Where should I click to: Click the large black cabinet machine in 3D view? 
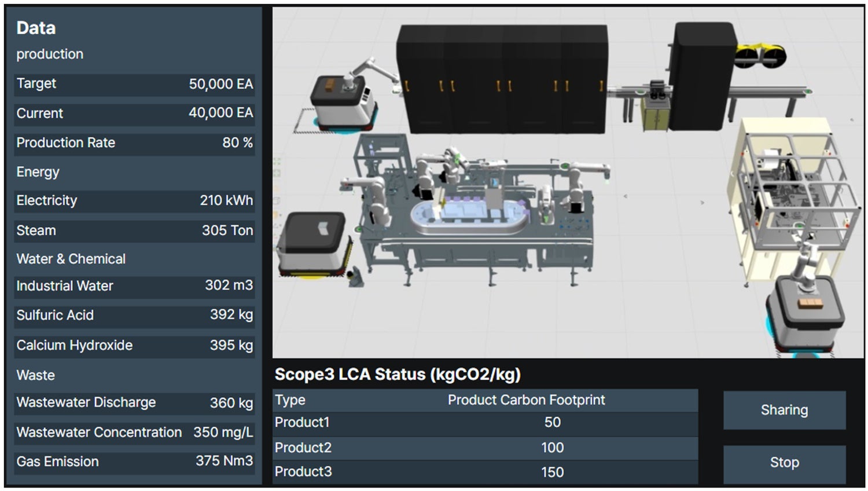pos(502,78)
